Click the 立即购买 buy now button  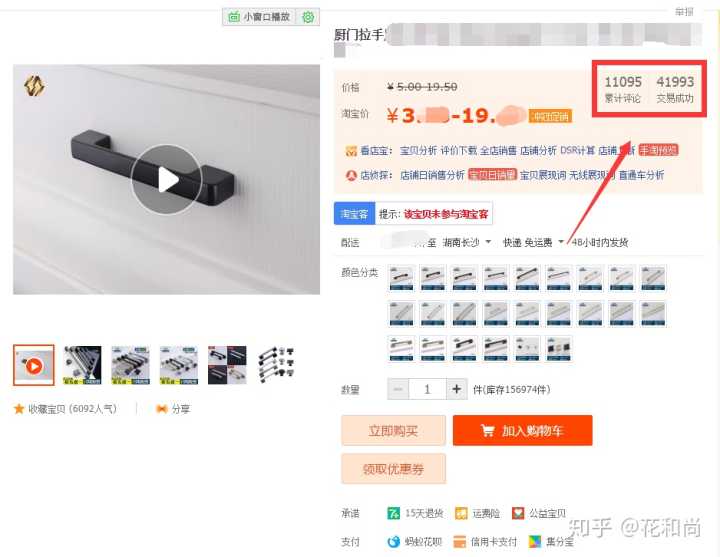[393, 430]
